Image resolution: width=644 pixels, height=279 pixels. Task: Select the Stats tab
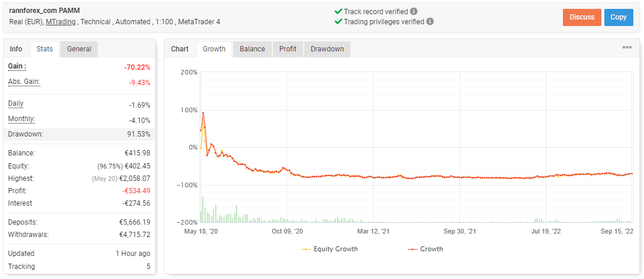pos(45,49)
